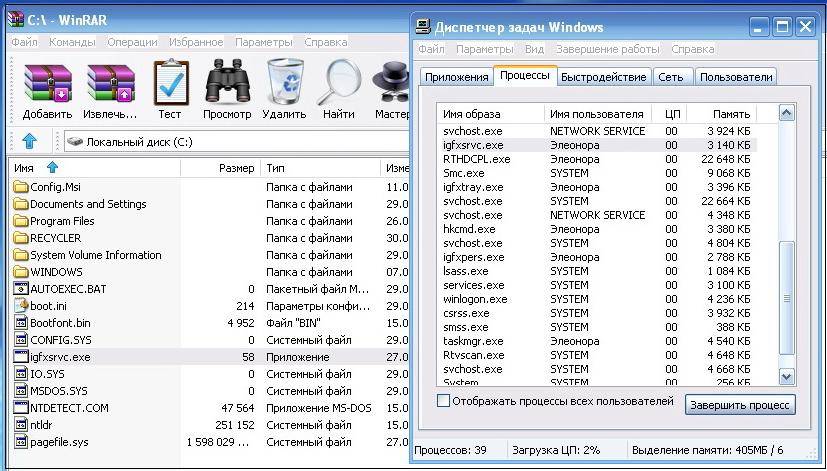Sort processes by Имя образа column
The image size is (827, 471).
491,113
